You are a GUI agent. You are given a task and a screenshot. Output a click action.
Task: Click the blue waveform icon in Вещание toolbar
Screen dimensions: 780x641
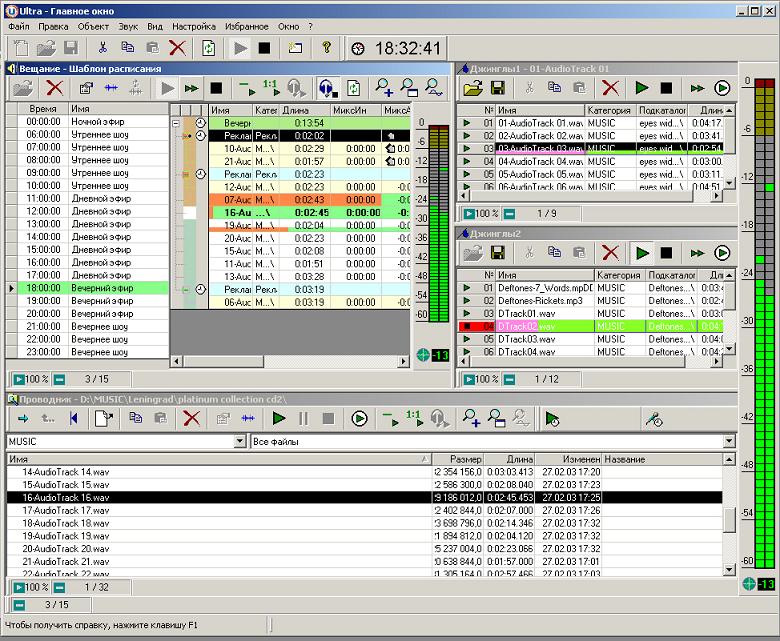coord(111,89)
